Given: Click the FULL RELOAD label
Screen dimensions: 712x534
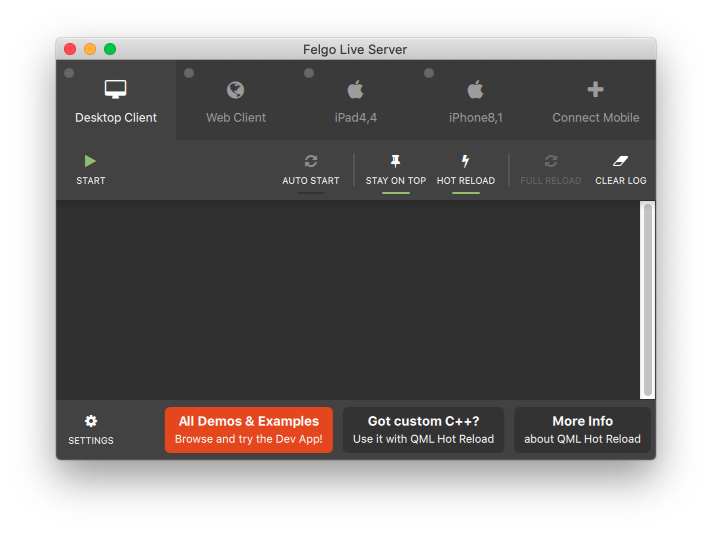Looking at the screenshot, I should (550, 181).
